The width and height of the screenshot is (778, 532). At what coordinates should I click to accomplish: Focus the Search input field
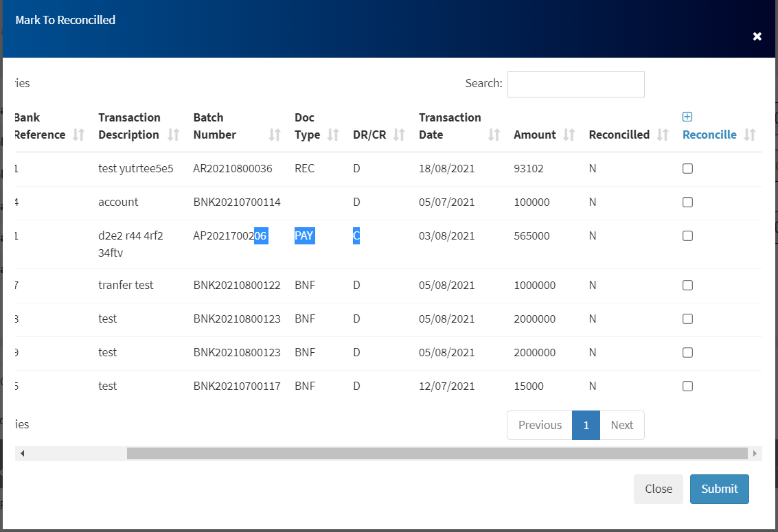coord(575,84)
